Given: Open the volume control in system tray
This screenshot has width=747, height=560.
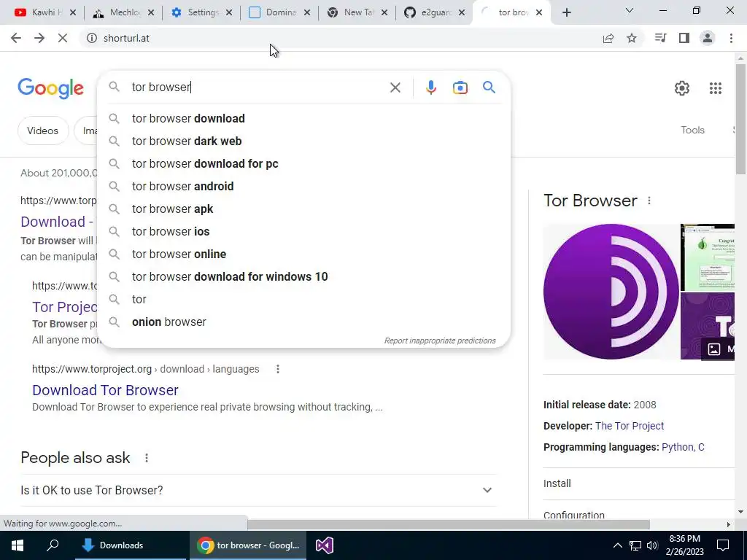Looking at the screenshot, I should 652,545.
